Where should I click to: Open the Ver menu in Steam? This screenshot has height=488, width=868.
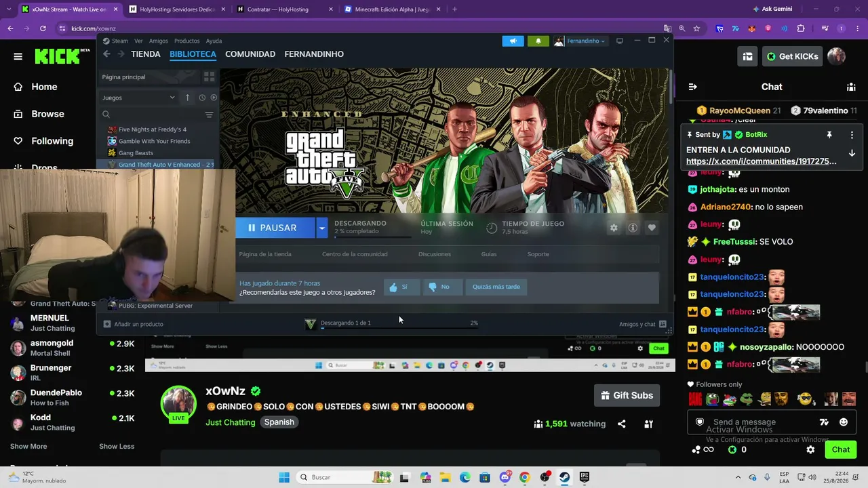coord(138,41)
